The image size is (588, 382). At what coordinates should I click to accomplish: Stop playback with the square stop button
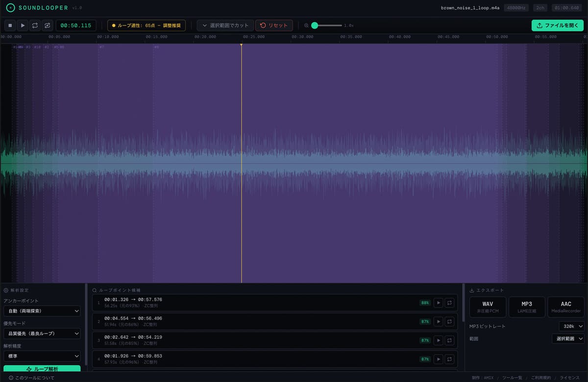point(10,25)
